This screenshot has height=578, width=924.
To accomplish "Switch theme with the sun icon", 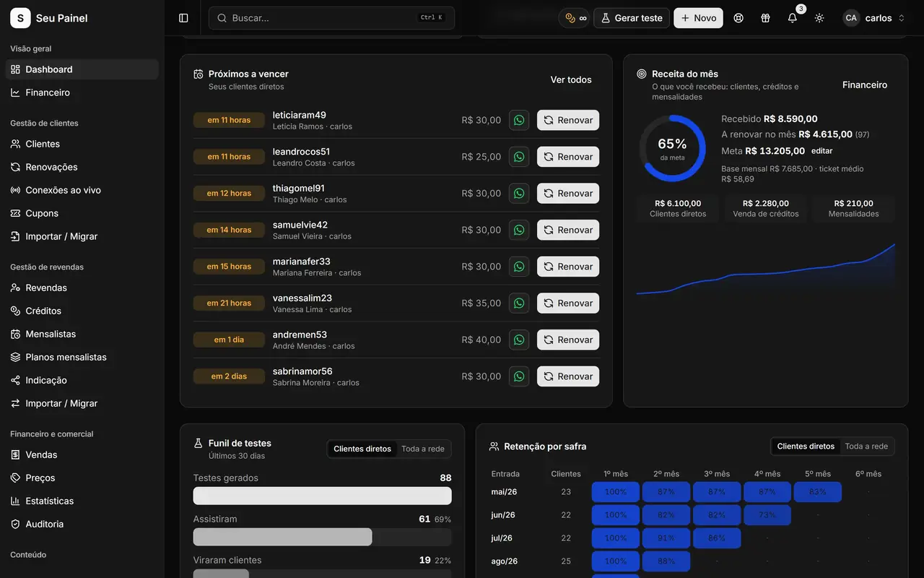I will click(x=819, y=18).
